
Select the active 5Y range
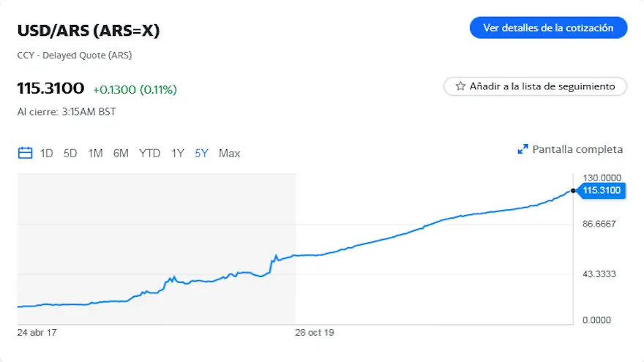click(x=201, y=153)
